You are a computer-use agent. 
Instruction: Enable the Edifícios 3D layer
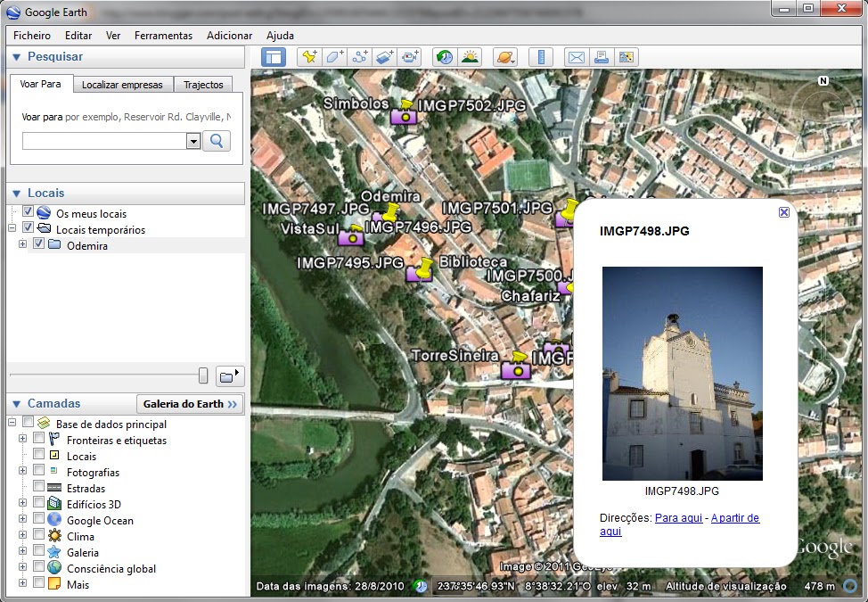point(38,504)
